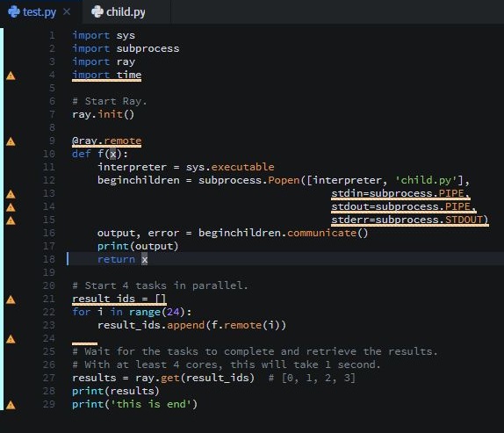The height and width of the screenshot is (433, 504).
Task: Click 'subprocess' in import on line 2
Action: [x=148, y=48]
